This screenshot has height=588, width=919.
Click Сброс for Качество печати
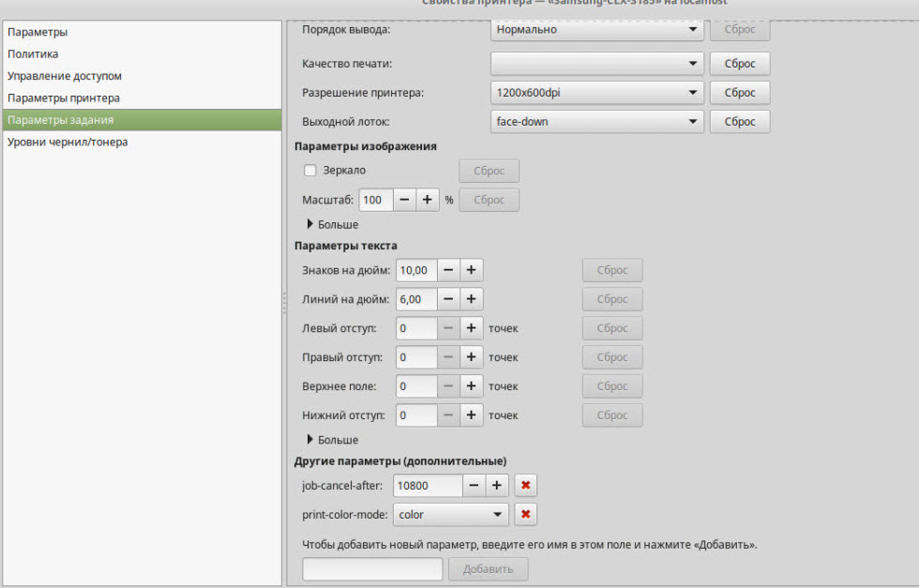(740, 64)
